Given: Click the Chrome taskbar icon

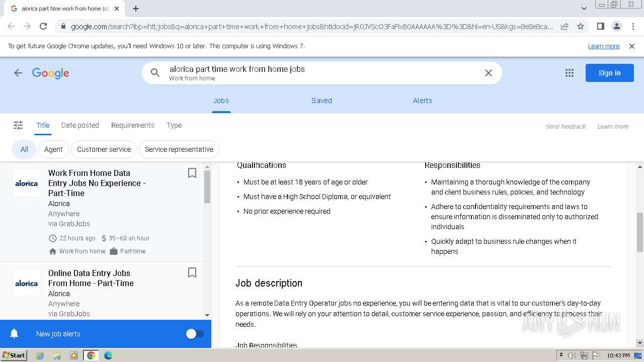Looking at the screenshot, I should point(91,355).
